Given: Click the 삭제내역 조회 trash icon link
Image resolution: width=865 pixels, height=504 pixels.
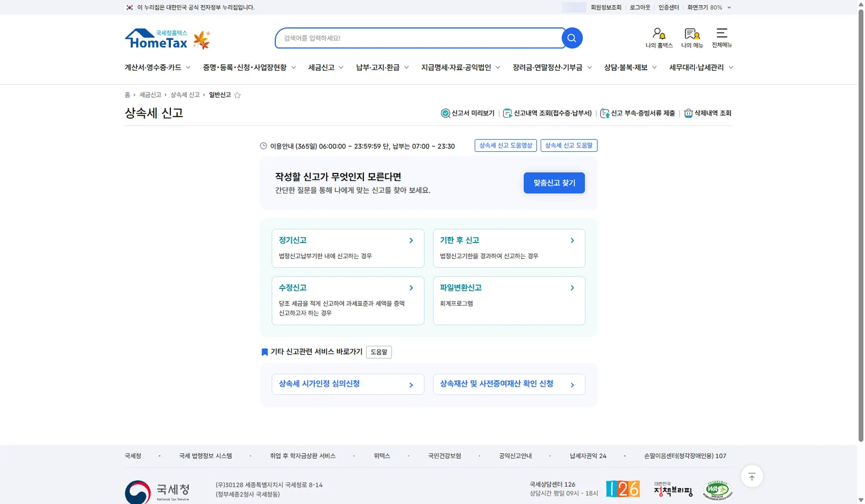Looking at the screenshot, I should coord(708,113).
